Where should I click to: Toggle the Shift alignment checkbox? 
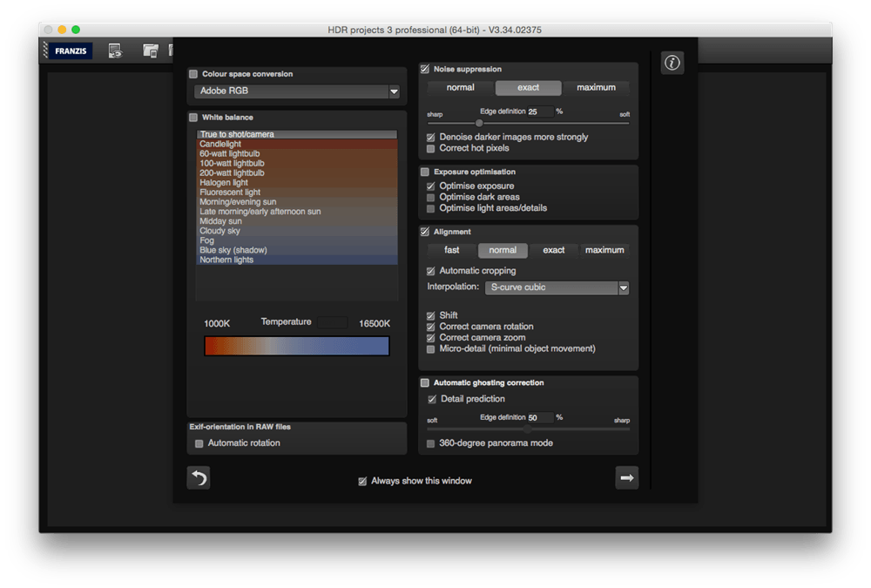(x=430, y=315)
